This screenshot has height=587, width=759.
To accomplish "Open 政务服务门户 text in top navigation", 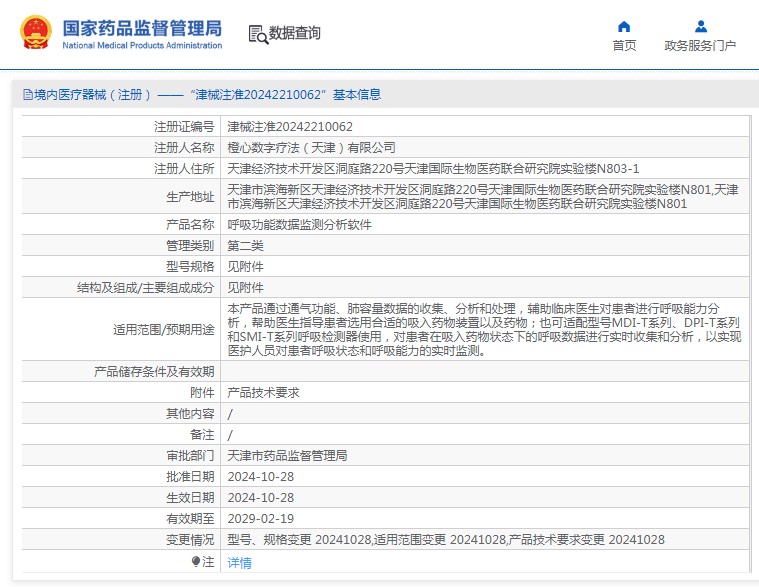I will pos(700,46).
